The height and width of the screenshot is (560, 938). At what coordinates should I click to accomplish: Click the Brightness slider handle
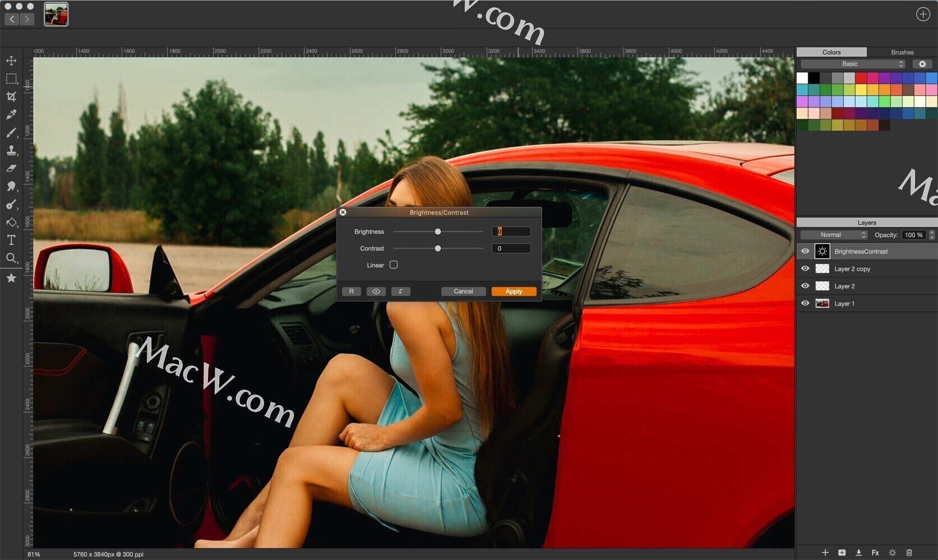[x=438, y=232]
